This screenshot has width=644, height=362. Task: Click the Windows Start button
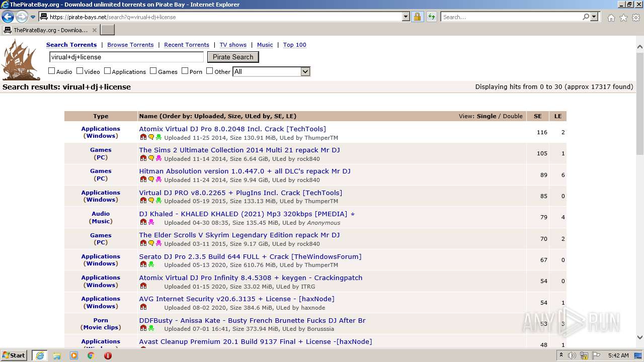point(14,355)
